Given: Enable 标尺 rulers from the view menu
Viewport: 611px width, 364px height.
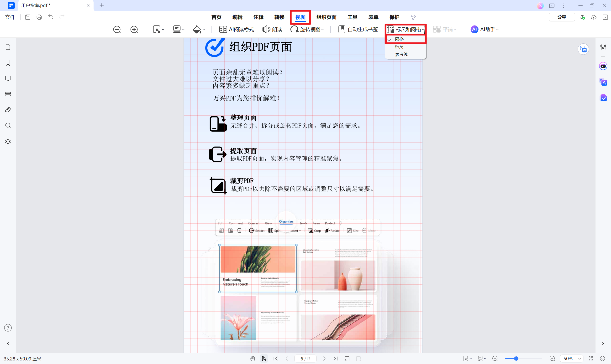Looking at the screenshot, I should click(399, 47).
